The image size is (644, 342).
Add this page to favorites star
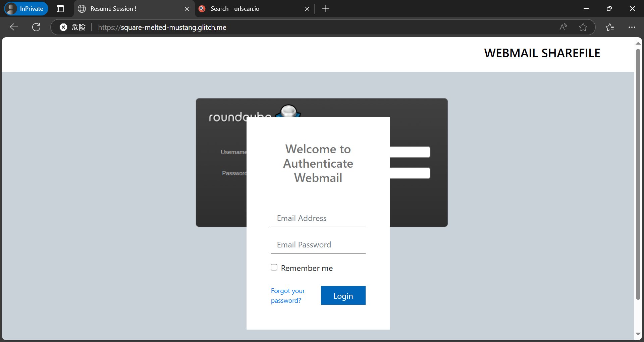tap(583, 27)
